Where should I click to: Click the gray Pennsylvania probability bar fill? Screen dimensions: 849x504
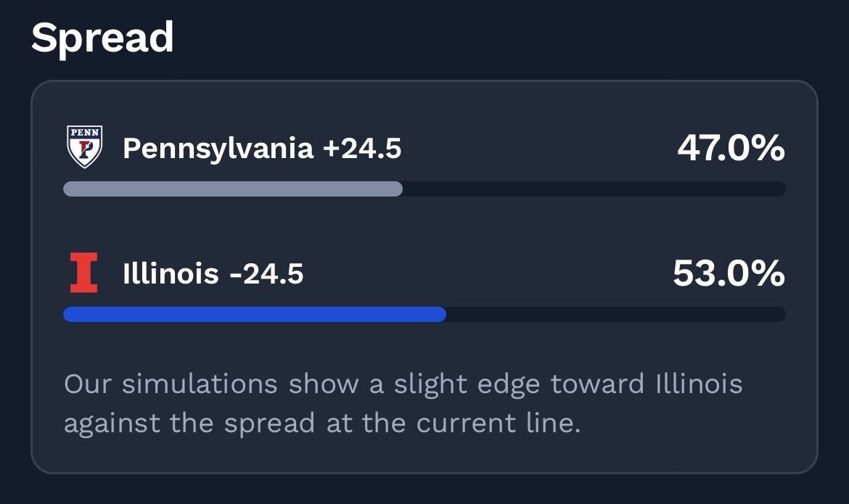tap(232, 189)
